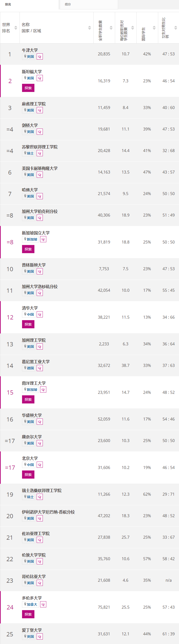Sort by 世界排名 column arrows
The height and width of the screenshot is (644, 179).
pos(16,28)
